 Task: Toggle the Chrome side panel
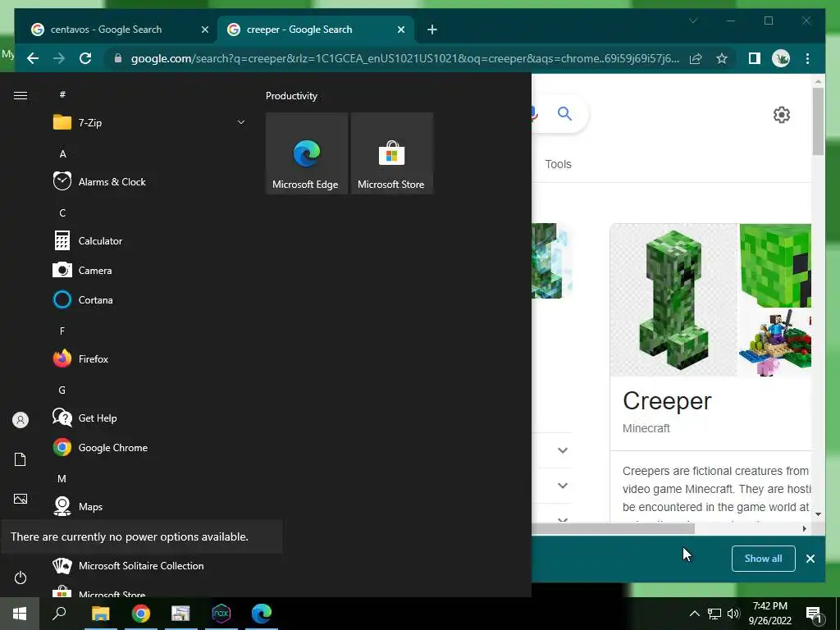click(x=755, y=58)
